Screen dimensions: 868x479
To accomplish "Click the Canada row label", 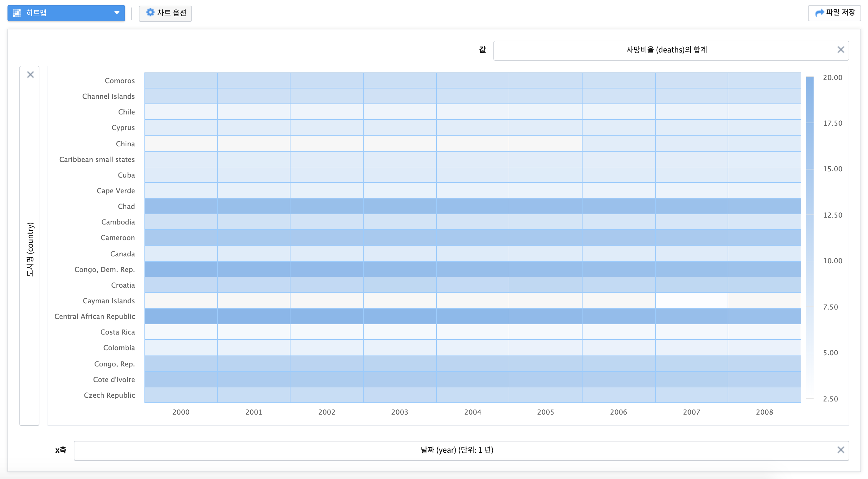I will (x=122, y=254).
